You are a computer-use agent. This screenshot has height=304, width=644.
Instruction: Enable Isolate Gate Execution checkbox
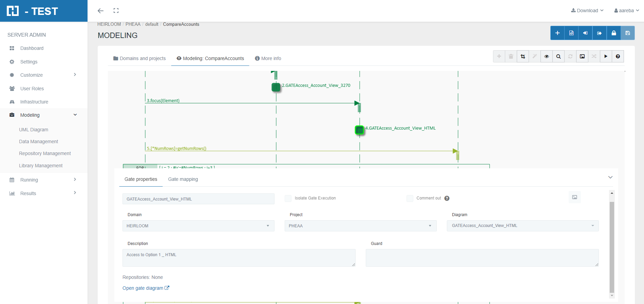[288, 198]
